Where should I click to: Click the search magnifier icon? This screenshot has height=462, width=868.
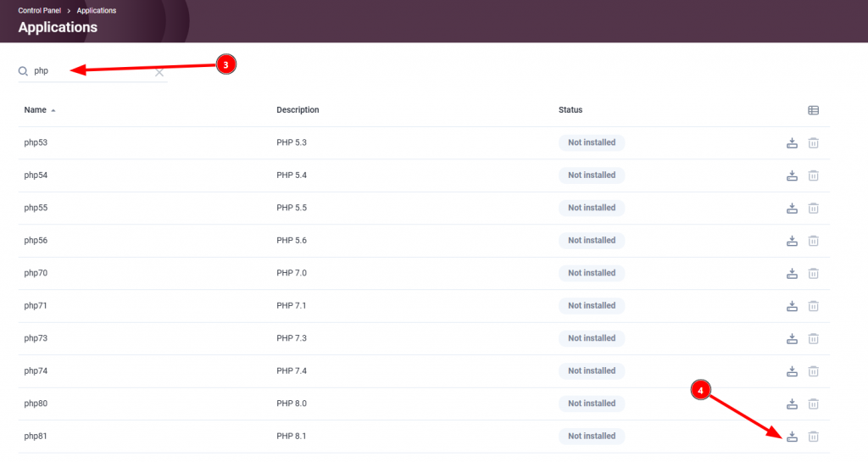pos(24,72)
